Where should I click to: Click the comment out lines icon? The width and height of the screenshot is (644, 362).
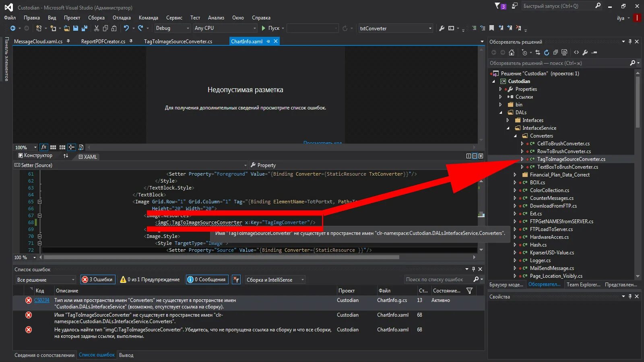coord(474,28)
